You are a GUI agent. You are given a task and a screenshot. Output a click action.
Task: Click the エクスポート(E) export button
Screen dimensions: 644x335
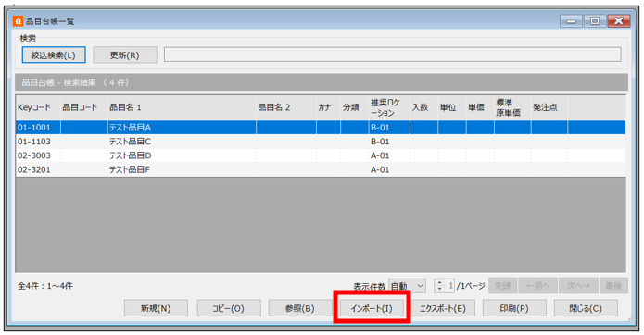[x=443, y=308]
